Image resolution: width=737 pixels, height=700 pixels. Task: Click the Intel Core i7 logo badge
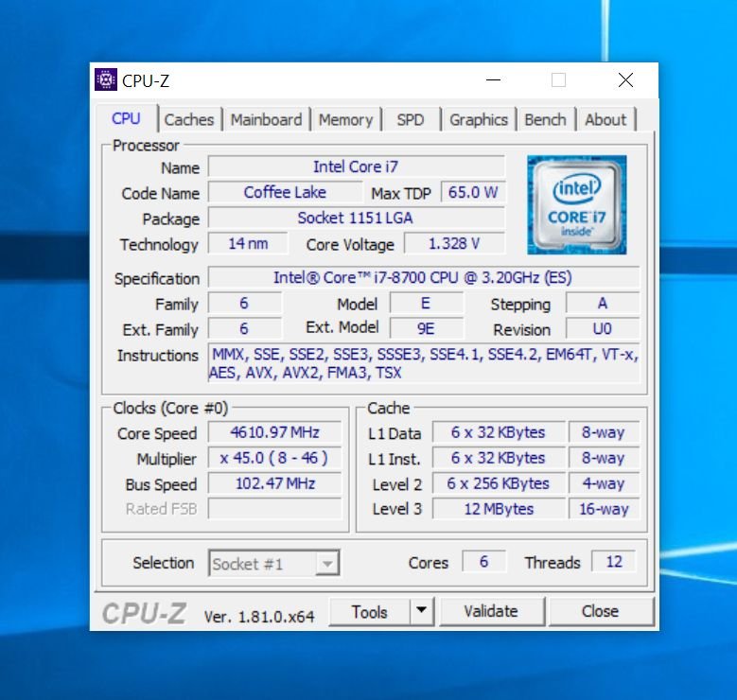pos(577,205)
